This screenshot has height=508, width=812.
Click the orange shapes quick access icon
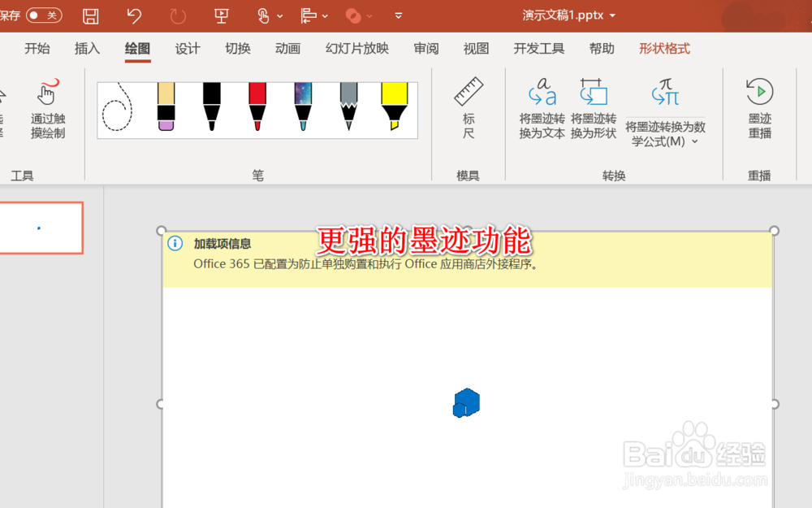click(353, 16)
